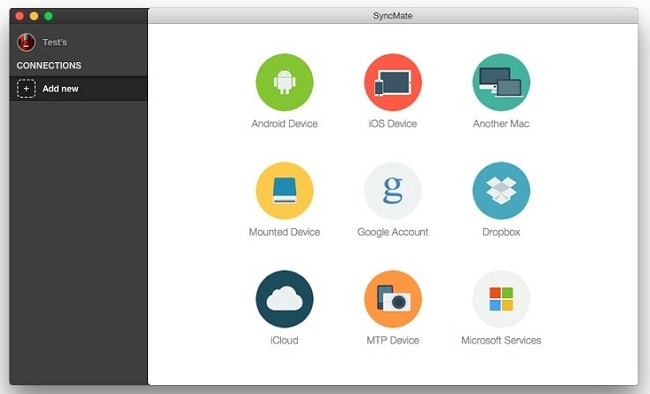Image resolution: width=650 pixels, height=394 pixels.
Task: Click the Another Mac icon
Action: 501,82
